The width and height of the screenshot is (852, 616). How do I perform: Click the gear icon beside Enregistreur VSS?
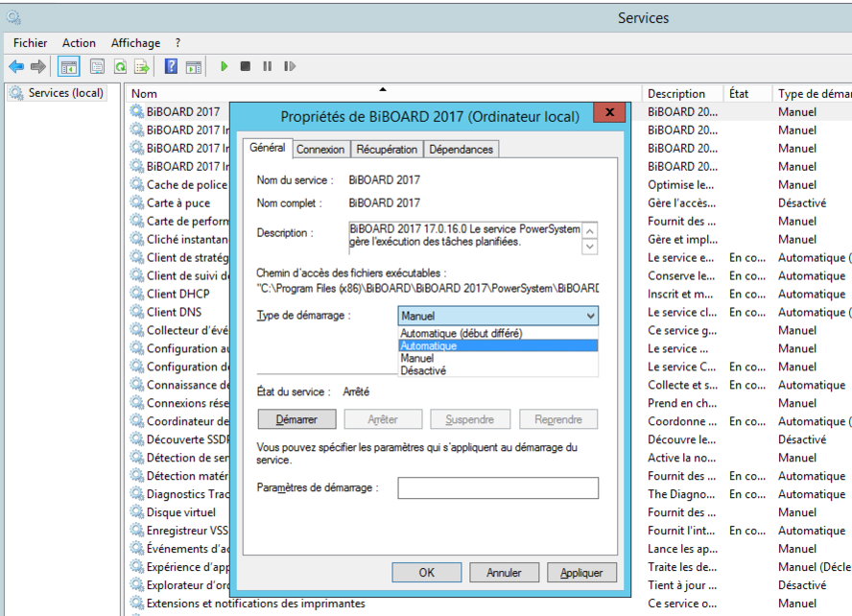click(136, 531)
